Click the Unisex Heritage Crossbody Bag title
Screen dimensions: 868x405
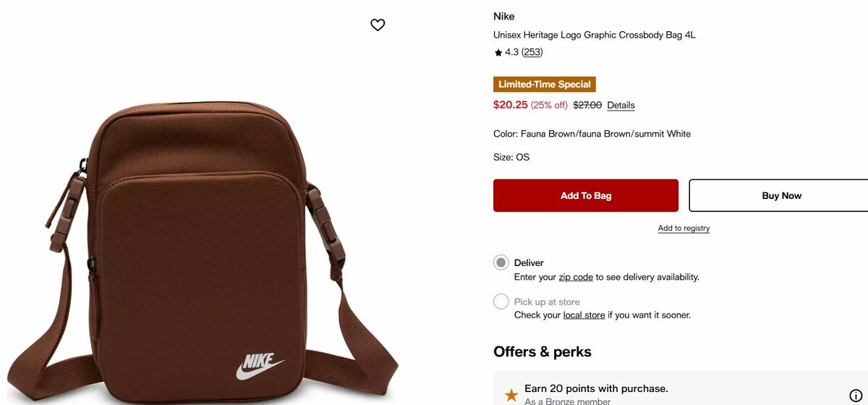click(595, 35)
